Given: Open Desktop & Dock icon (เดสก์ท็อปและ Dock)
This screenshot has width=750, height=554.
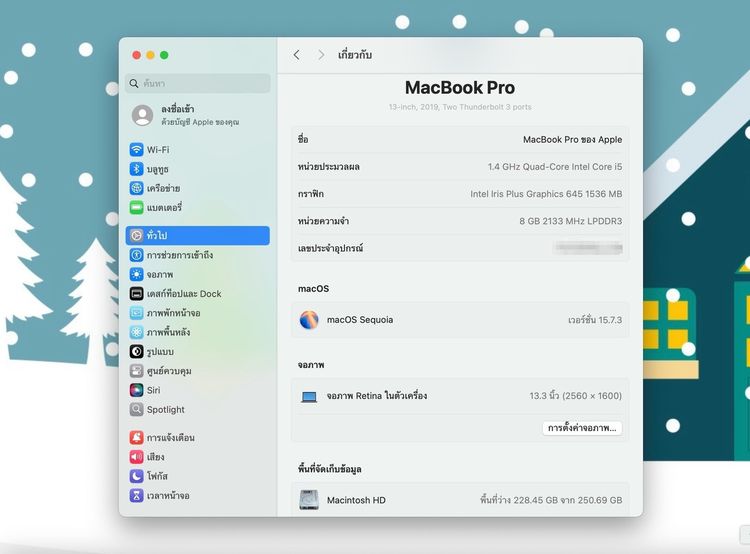Looking at the screenshot, I should pyautogui.click(x=136, y=293).
